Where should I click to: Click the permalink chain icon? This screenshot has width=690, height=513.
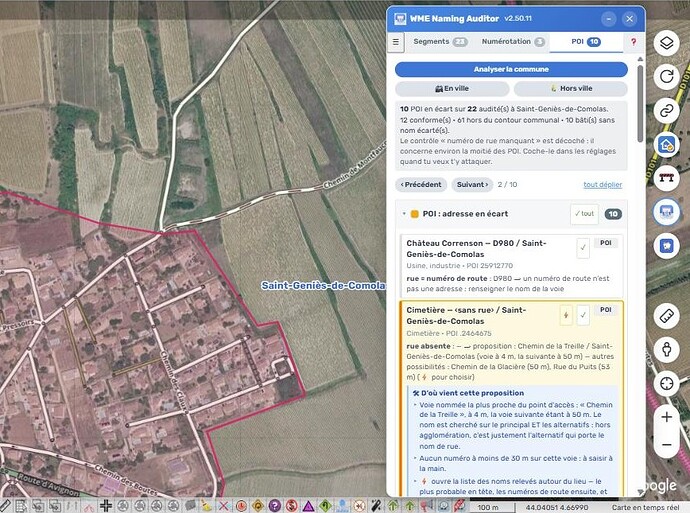click(666, 110)
